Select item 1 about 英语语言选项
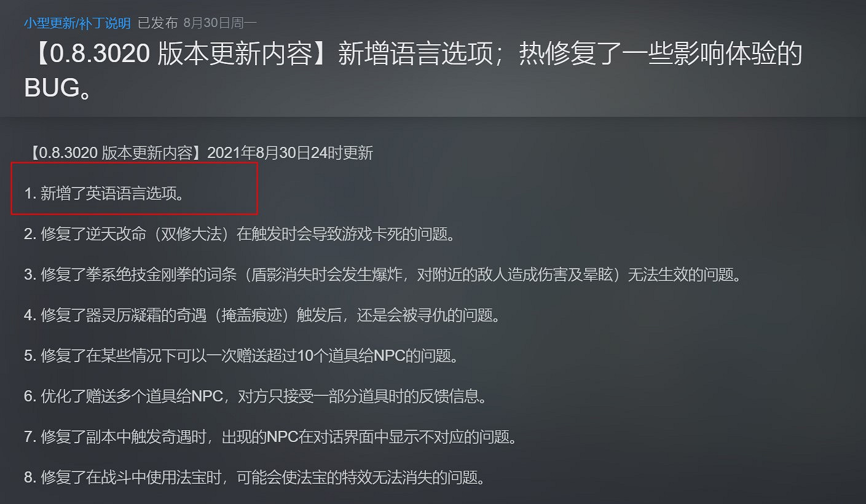Screen dimensions: 866x504 point(104,194)
